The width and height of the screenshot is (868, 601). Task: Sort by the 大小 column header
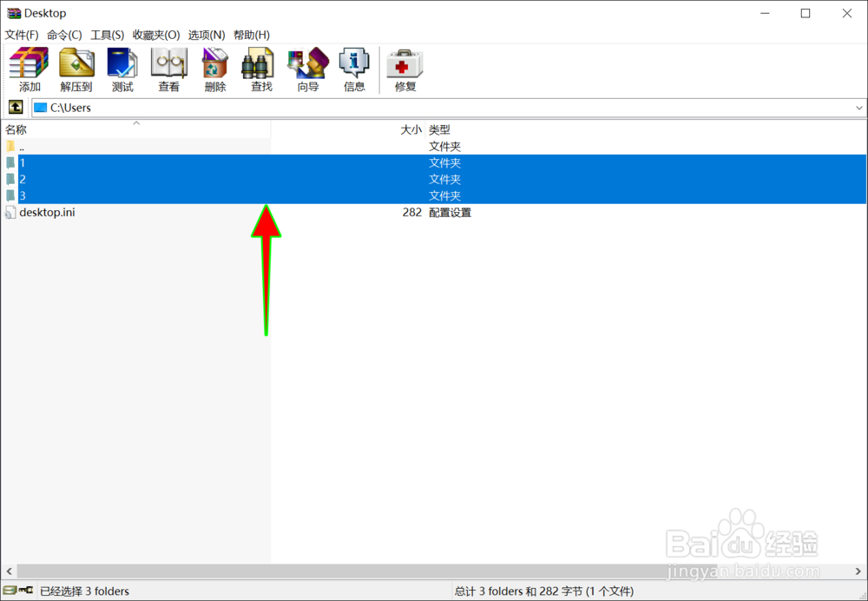click(x=410, y=129)
